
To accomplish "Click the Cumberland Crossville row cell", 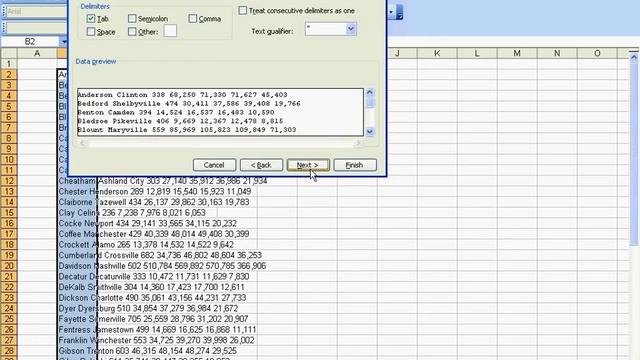I will click(77, 255).
